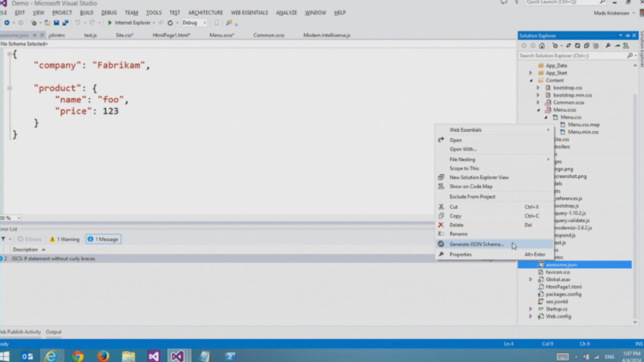Choose Show on Code Map

coord(494,186)
